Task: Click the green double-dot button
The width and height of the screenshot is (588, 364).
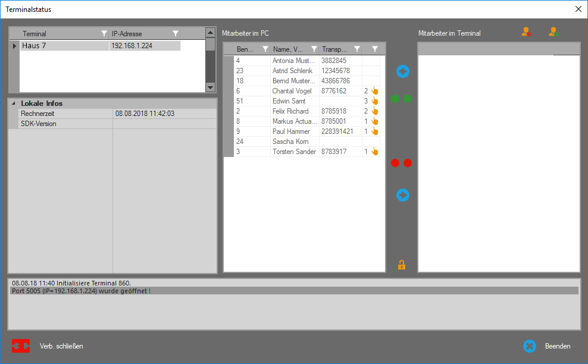Action: (402, 99)
